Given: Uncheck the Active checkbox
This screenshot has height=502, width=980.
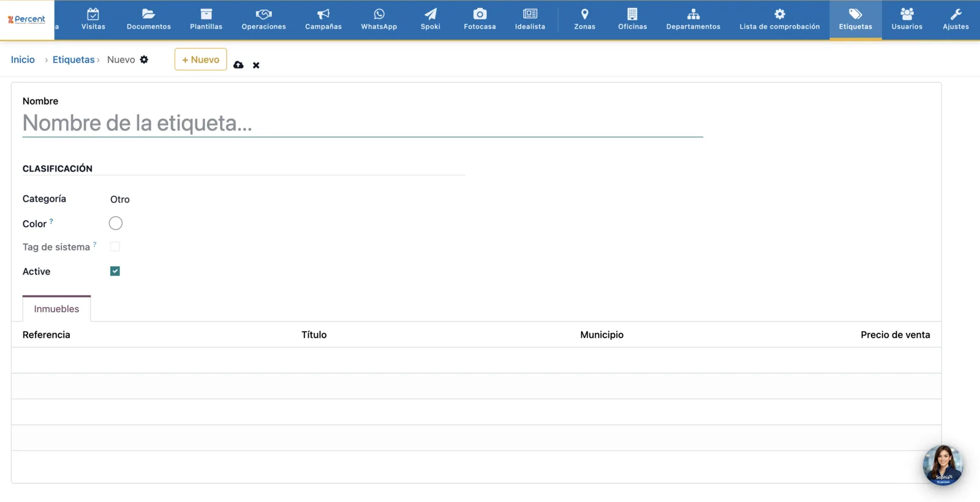Looking at the screenshot, I should pos(115,271).
